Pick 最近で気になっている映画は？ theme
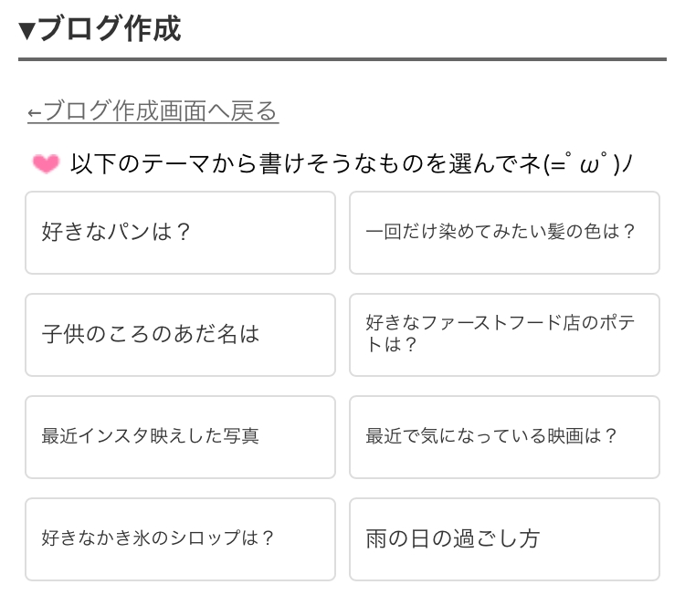685x616 pixels. tap(504, 437)
